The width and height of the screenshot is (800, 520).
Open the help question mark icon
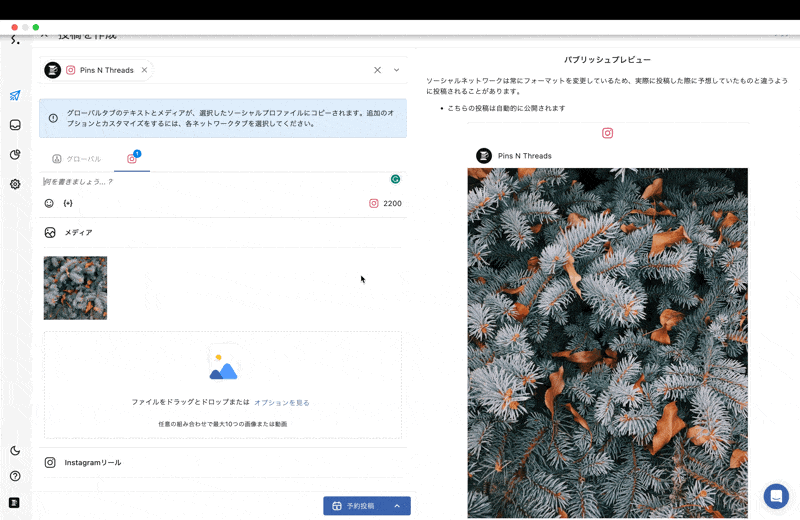(15, 476)
